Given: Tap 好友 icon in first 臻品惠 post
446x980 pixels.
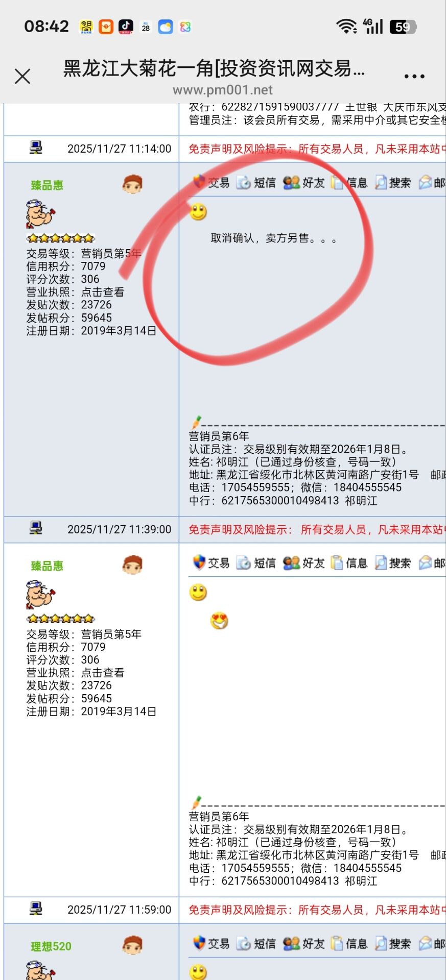Looking at the screenshot, I should pyautogui.click(x=304, y=182).
